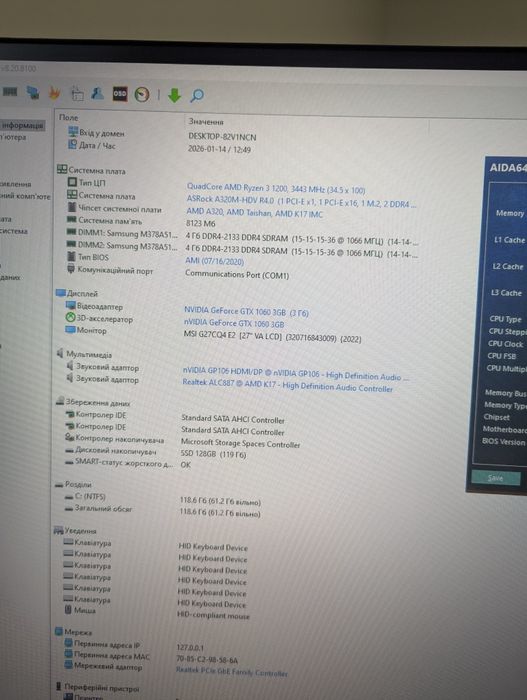The width and height of the screenshot is (527, 700).
Task: Select the DESKTOP-82V1NCN value
Action: (222, 137)
